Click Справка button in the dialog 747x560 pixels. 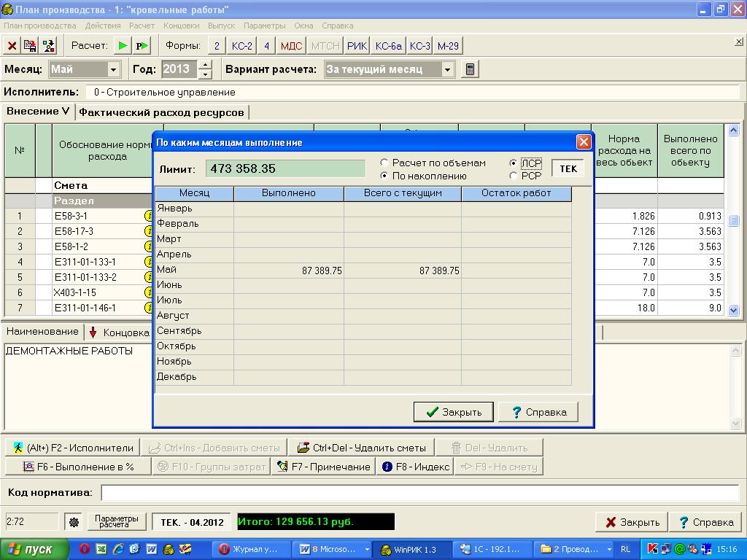click(x=538, y=412)
